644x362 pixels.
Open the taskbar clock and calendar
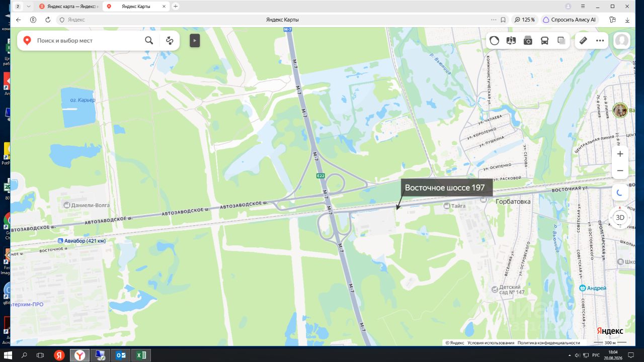click(612, 355)
